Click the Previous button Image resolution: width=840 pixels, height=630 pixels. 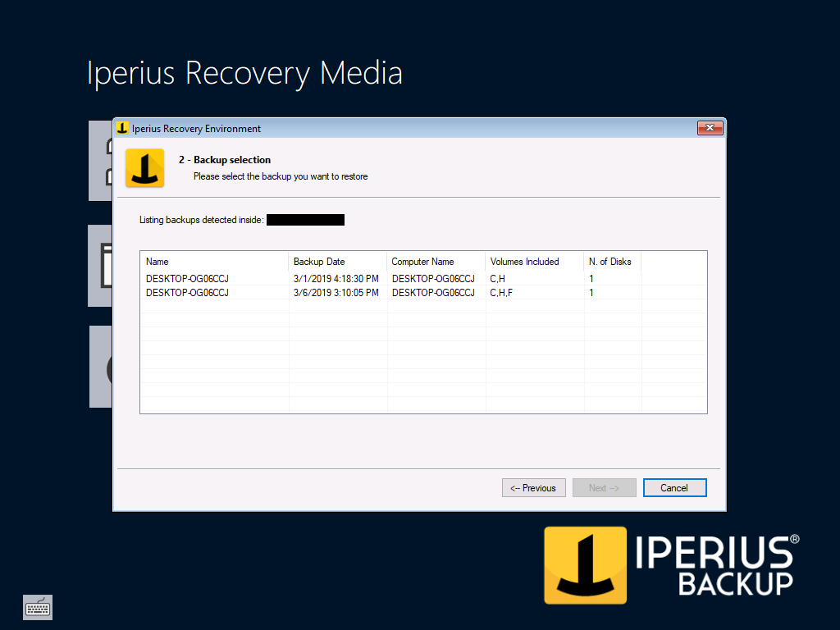(533, 487)
